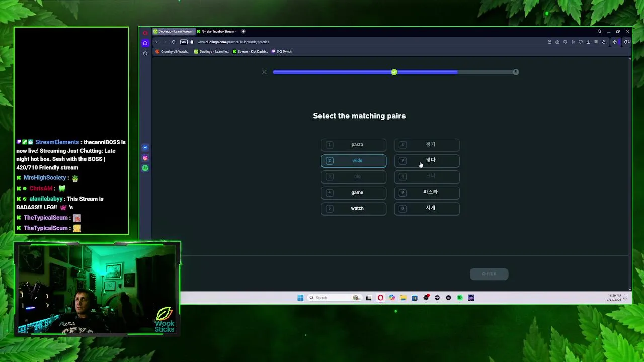Choose the Korean tile 경기
The width and height of the screenshot is (644, 362).
pos(427,145)
